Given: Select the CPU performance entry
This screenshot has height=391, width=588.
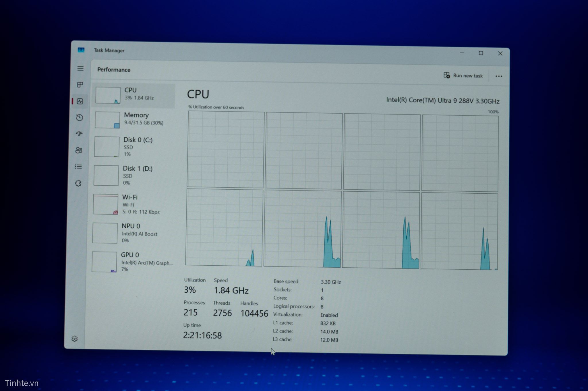Looking at the screenshot, I should (x=134, y=96).
